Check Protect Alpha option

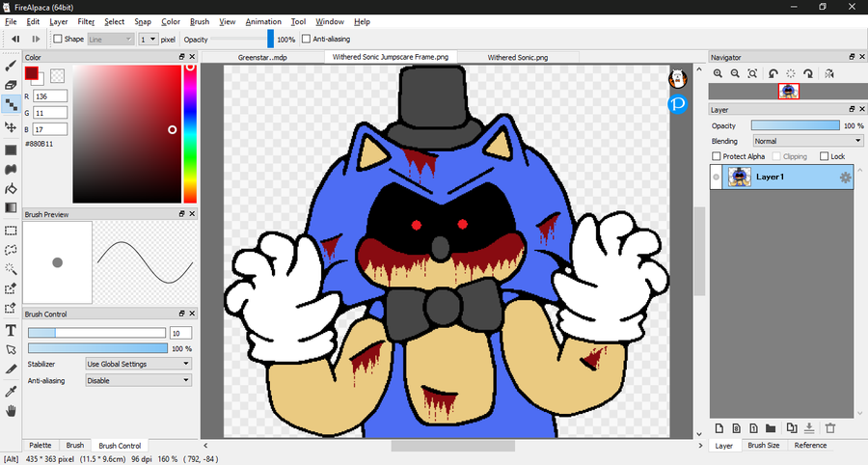pos(717,156)
